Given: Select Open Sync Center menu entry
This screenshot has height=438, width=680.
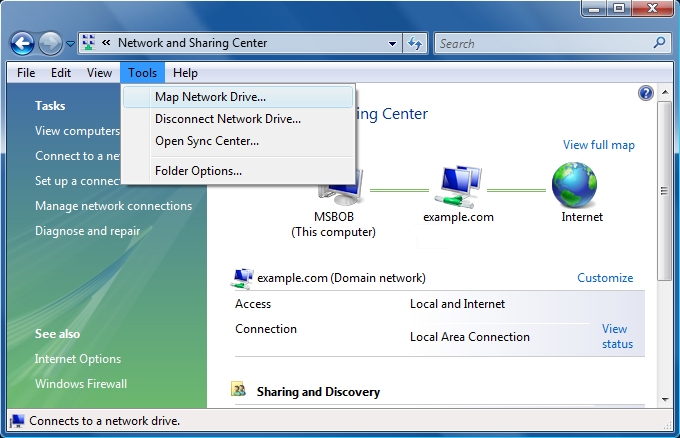Looking at the screenshot, I should coord(238,141).
